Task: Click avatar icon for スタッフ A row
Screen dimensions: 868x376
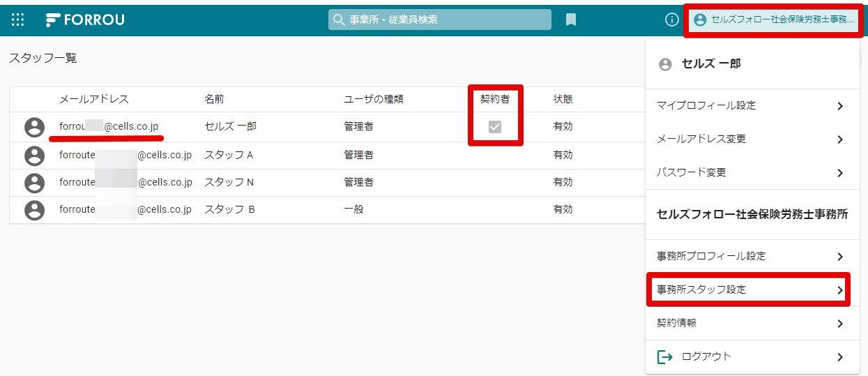Action: (x=34, y=155)
